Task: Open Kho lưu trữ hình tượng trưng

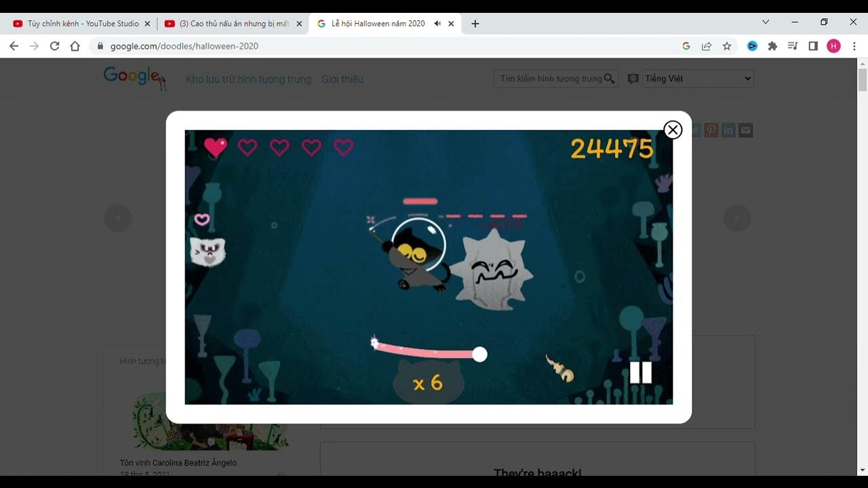Action: point(248,79)
